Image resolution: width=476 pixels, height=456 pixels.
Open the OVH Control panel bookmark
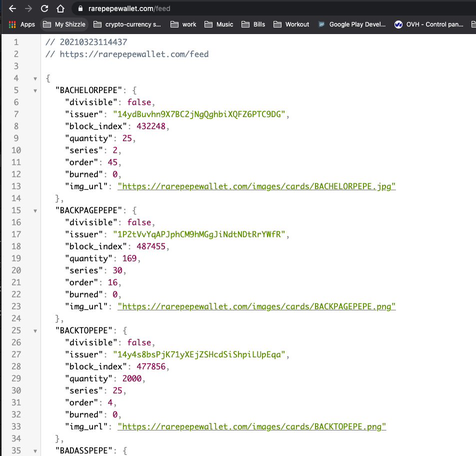pyautogui.click(x=429, y=25)
